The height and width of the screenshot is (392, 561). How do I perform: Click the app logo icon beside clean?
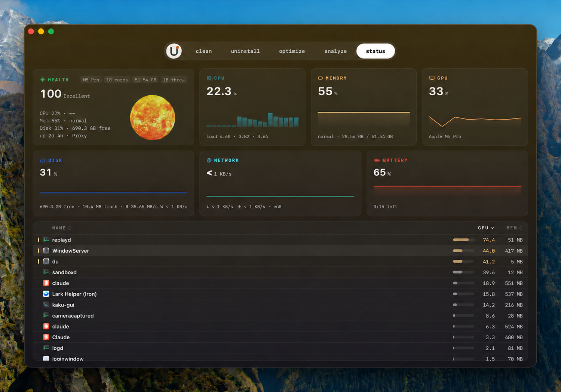[x=174, y=51]
